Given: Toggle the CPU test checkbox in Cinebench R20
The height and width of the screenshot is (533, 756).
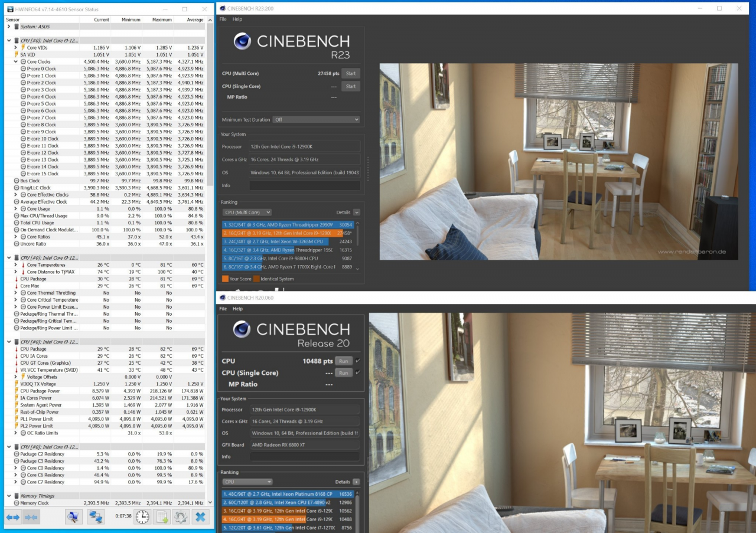Looking at the screenshot, I should click(x=358, y=361).
